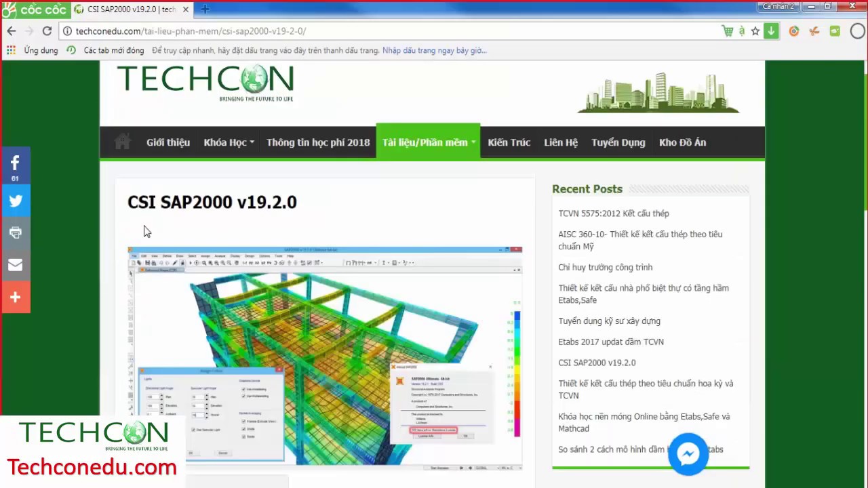This screenshot has width=868, height=488.
Task: Click the print sidebar icon
Action: pyautogui.click(x=15, y=232)
